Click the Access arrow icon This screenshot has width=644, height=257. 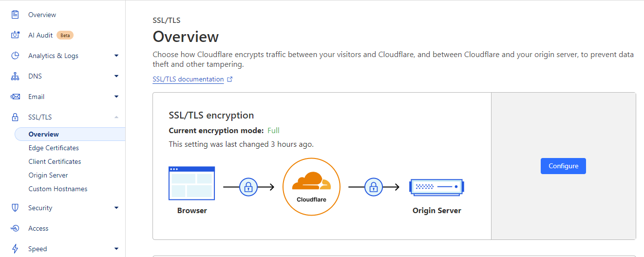click(15, 228)
